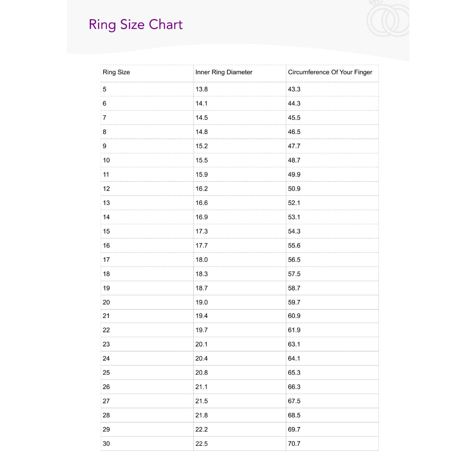The image size is (476, 476).
Task: Click the Ring Size Chart title
Action: (x=136, y=25)
